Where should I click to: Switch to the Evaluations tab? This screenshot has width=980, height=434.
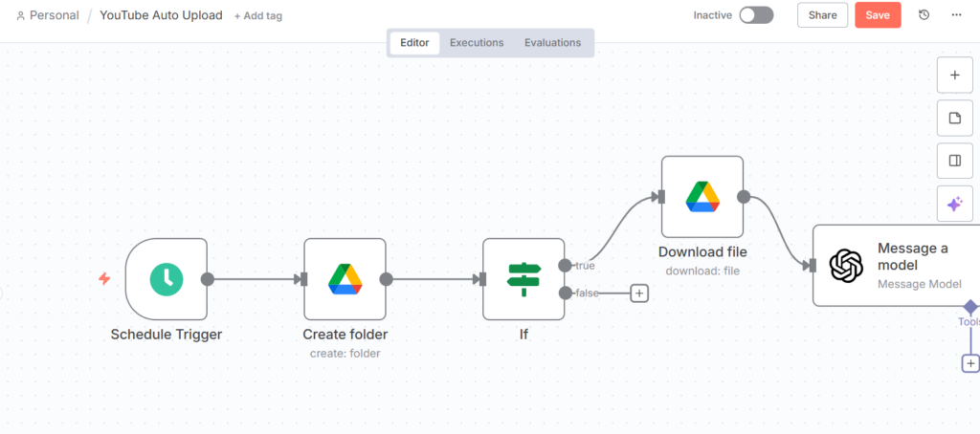coord(552,43)
